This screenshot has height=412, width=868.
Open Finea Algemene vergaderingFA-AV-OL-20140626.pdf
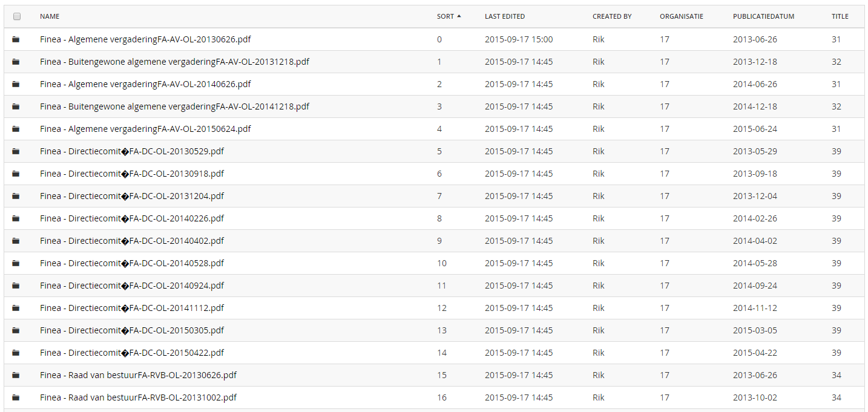pos(145,84)
